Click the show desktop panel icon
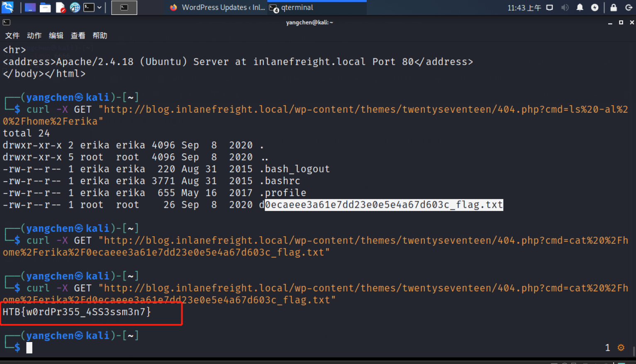The width and height of the screenshot is (636, 364). point(30,7)
